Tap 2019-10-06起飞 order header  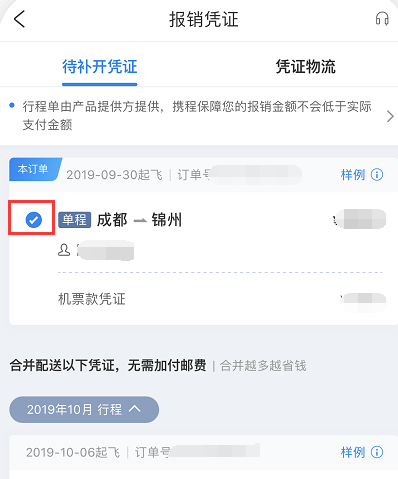click(x=73, y=452)
